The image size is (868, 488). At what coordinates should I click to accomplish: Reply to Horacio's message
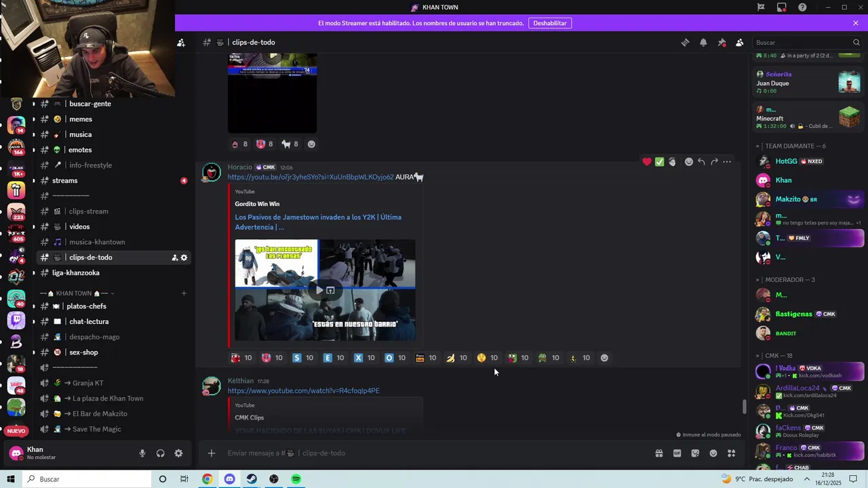pyautogui.click(x=701, y=162)
